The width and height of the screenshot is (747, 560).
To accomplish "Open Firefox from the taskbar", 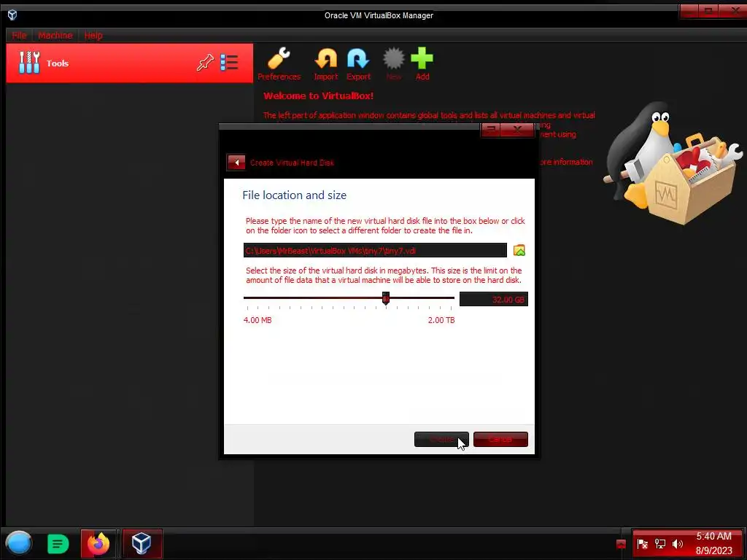I will point(98,543).
